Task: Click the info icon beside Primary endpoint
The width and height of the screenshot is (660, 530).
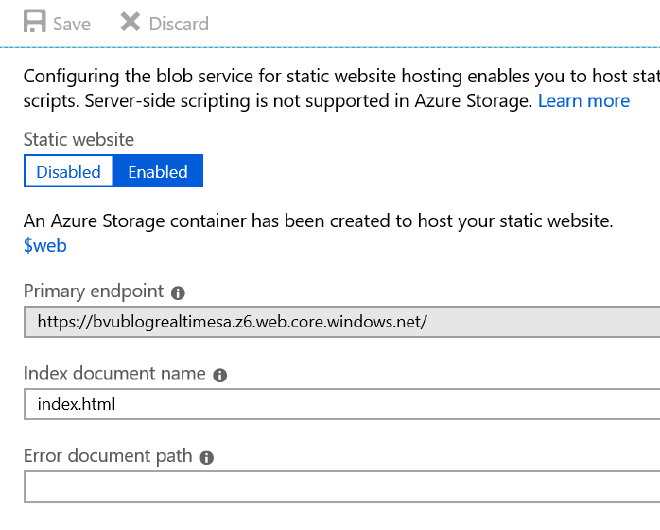Action: [178, 293]
